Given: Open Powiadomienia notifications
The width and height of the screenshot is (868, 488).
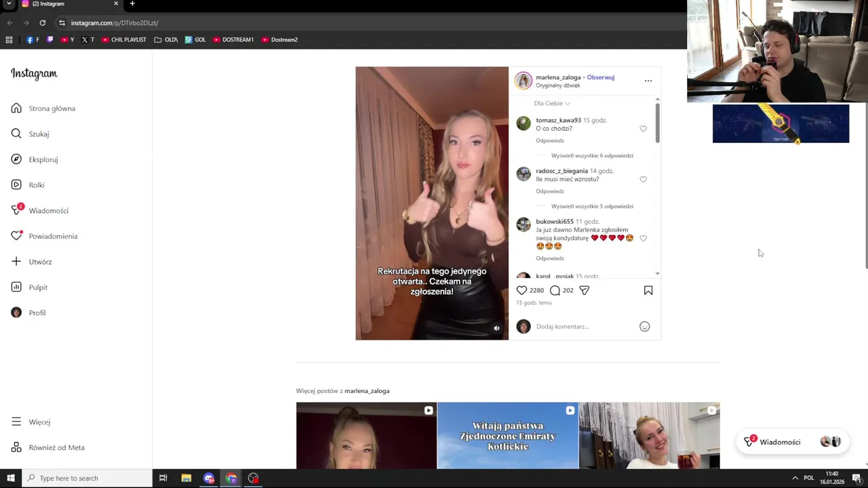Looking at the screenshot, I should (44, 236).
